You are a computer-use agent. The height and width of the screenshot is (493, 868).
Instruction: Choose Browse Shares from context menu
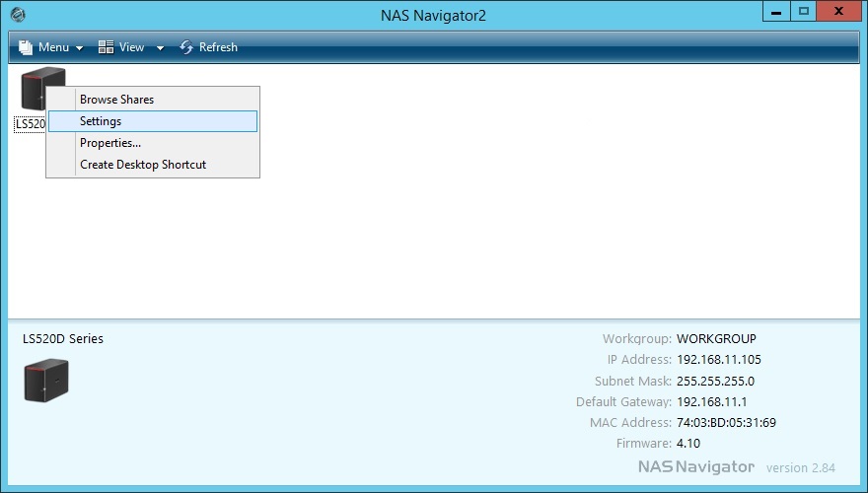[116, 100]
